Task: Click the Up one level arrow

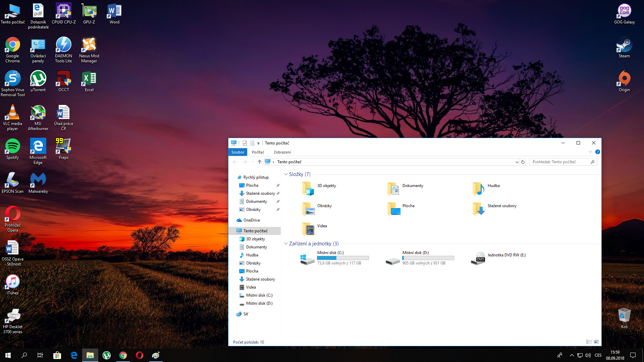Action: pos(259,162)
